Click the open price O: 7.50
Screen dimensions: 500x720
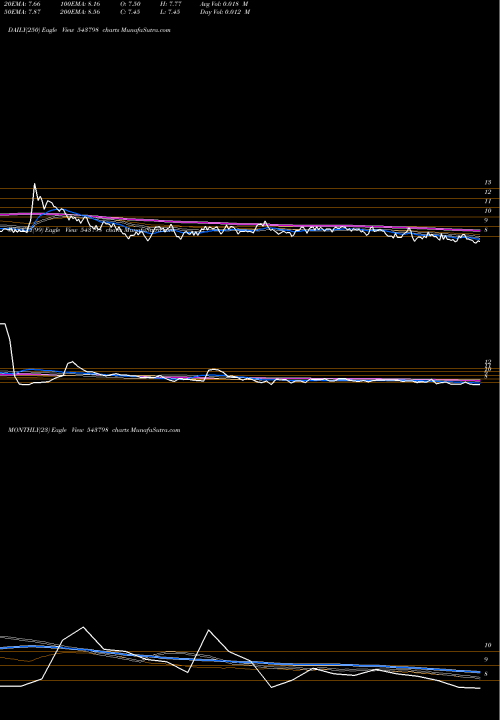[130, 4]
